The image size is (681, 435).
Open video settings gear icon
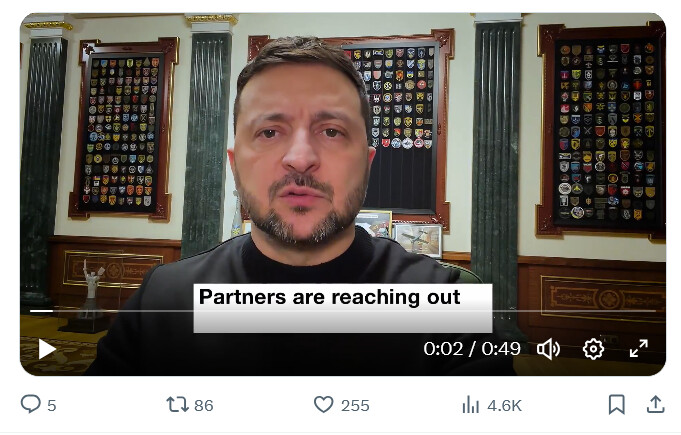point(593,349)
